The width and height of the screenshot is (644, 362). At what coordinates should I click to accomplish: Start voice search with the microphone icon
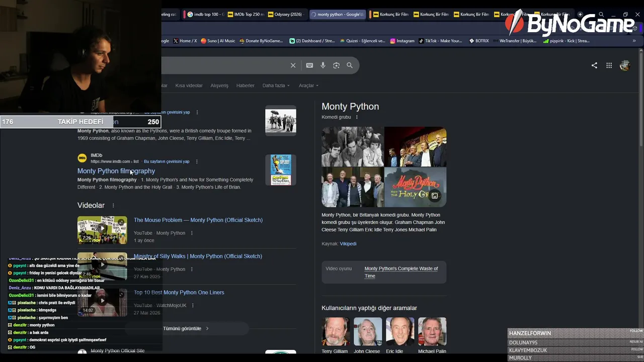pos(323,65)
